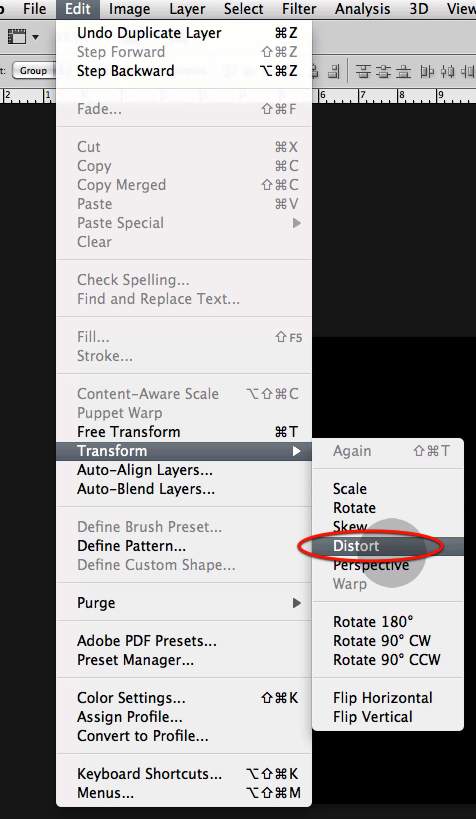476x819 pixels.
Task: Click the distribute left edges icon
Action: (427, 71)
